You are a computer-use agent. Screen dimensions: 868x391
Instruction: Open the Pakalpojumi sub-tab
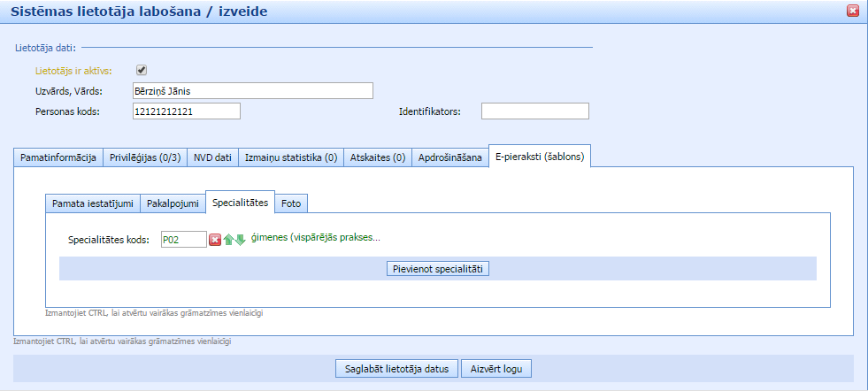point(173,203)
